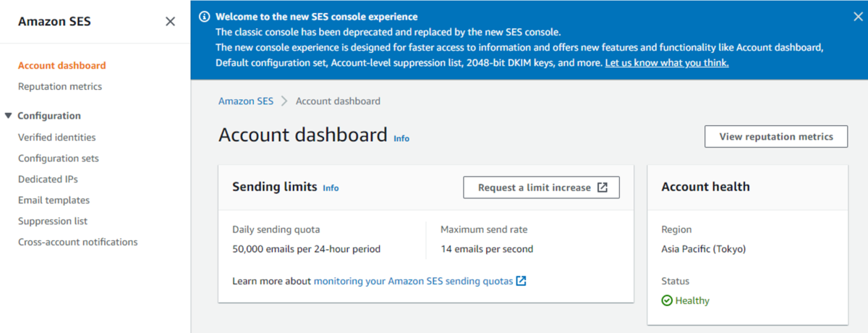Image resolution: width=868 pixels, height=333 pixels.
Task: Open Suppression list page
Action: click(53, 222)
